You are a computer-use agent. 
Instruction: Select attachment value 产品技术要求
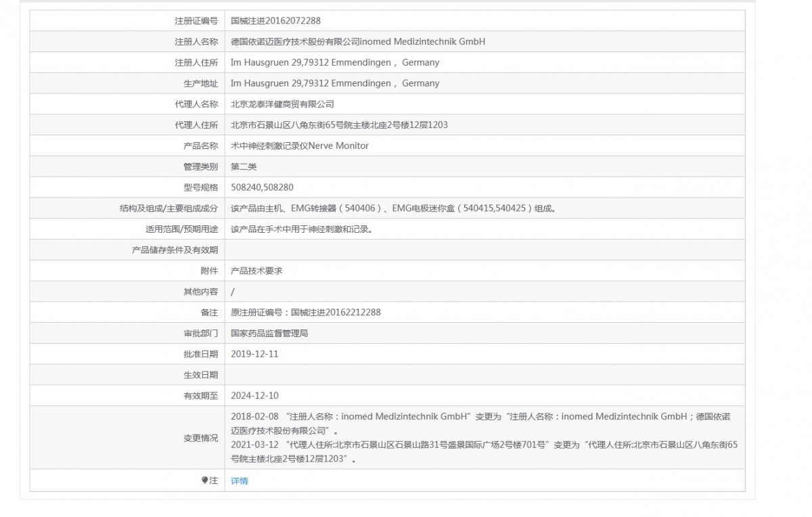tap(256, 271)
